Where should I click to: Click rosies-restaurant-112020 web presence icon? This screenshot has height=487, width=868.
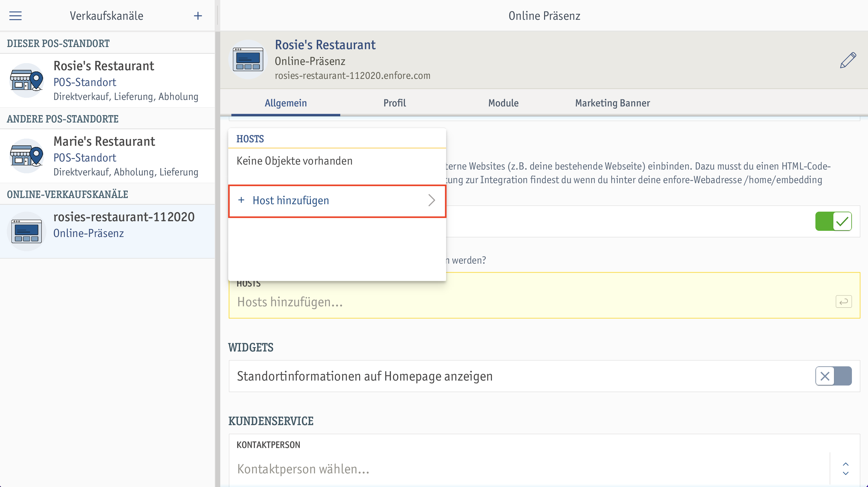point(26,231)
